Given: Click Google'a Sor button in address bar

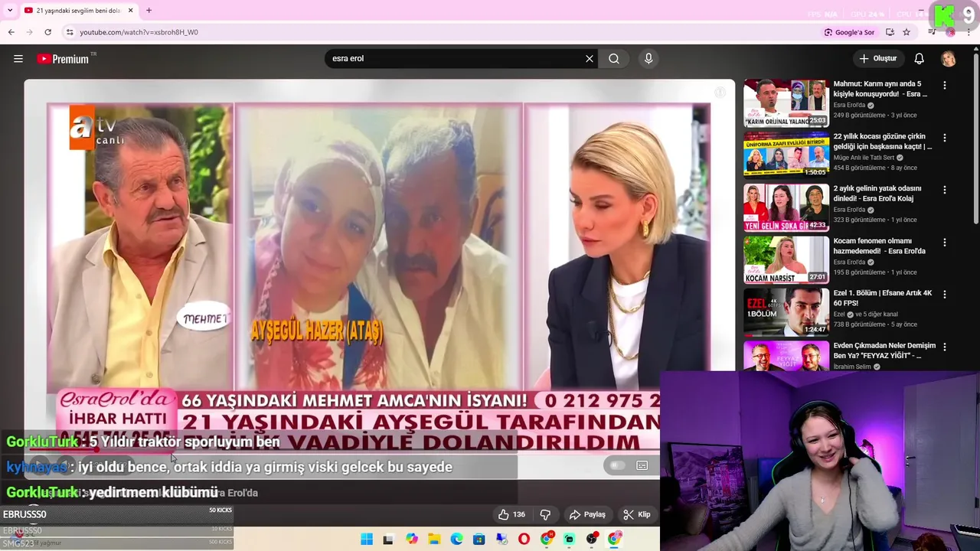Looking at the screenshot, I should pos(849,32).
